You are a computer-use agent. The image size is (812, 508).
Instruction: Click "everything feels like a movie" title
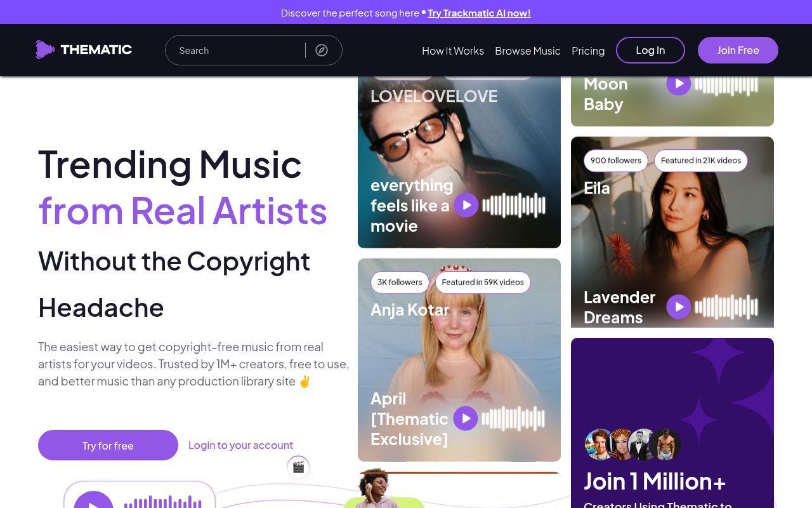[x=412, y=205]
